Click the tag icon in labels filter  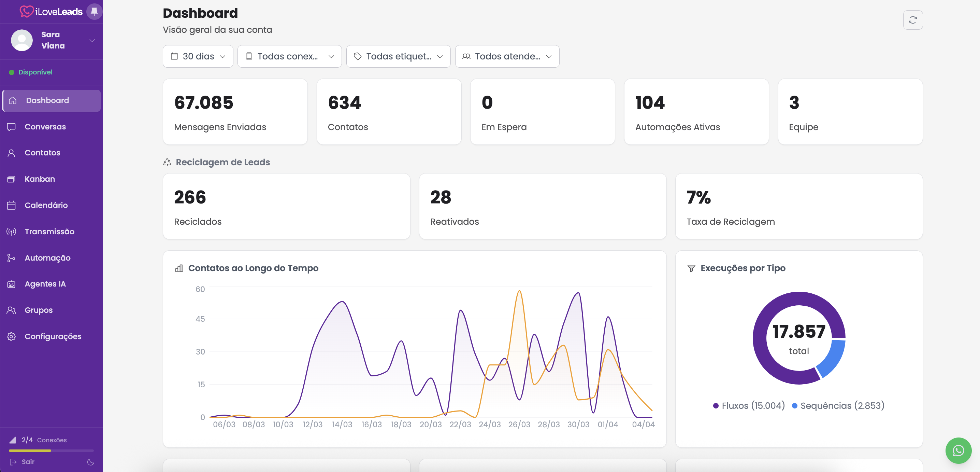[358, 56]
